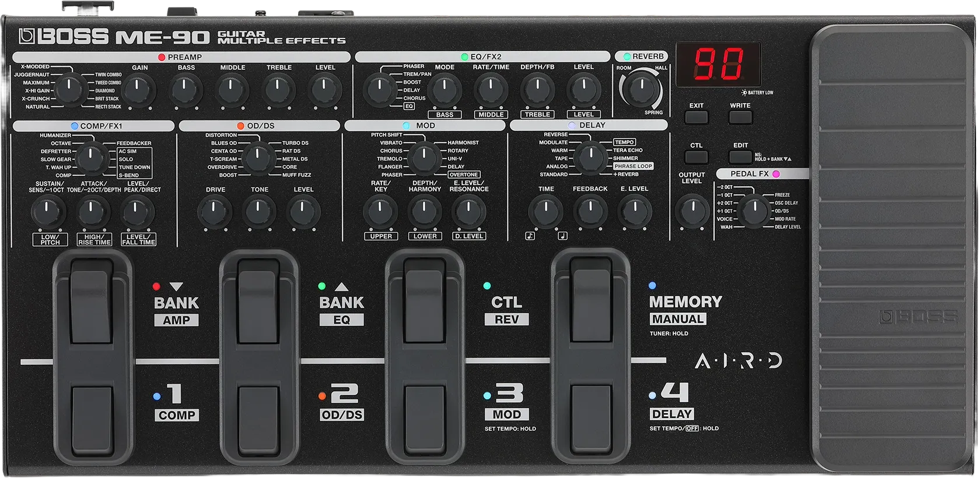The height and width of the screenshot is (478, 980).
Task: Click the REVERB room/hall/spring knob
Action: coord(641,89)
